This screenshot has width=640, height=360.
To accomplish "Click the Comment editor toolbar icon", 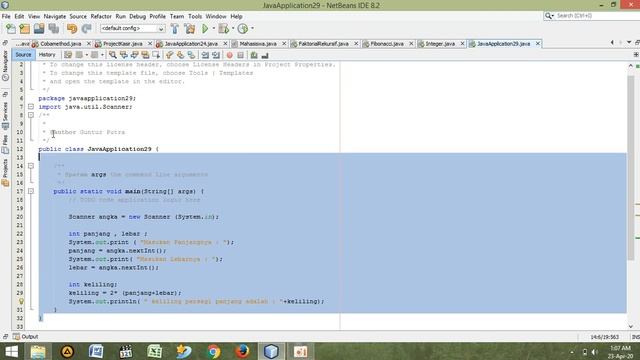I will (254, 55).
